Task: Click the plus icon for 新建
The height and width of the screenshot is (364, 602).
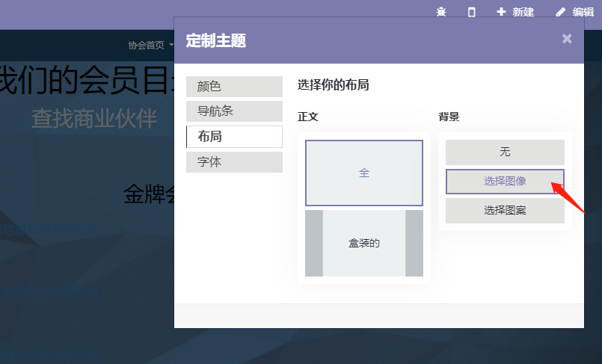Action: 501,12
